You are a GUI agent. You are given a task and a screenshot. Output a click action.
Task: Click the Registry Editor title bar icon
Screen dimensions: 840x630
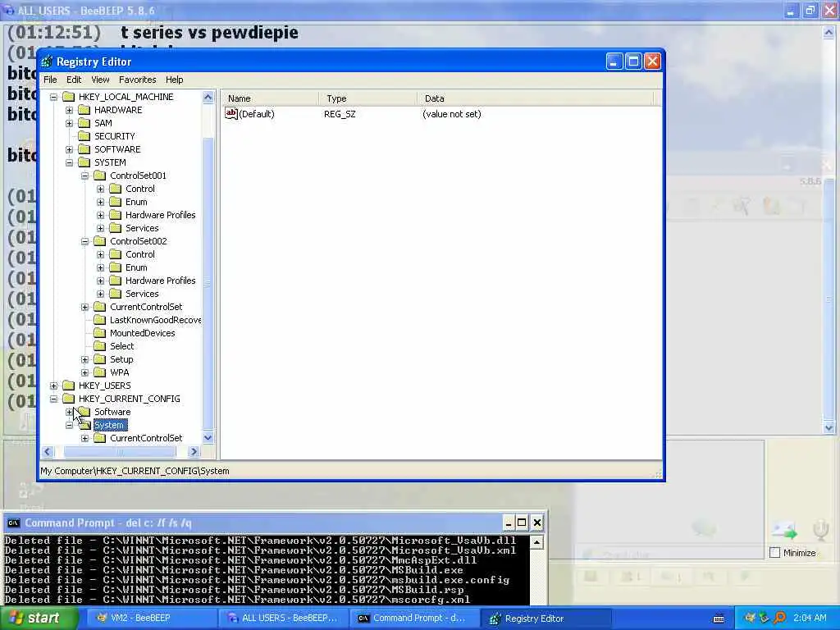47,62
